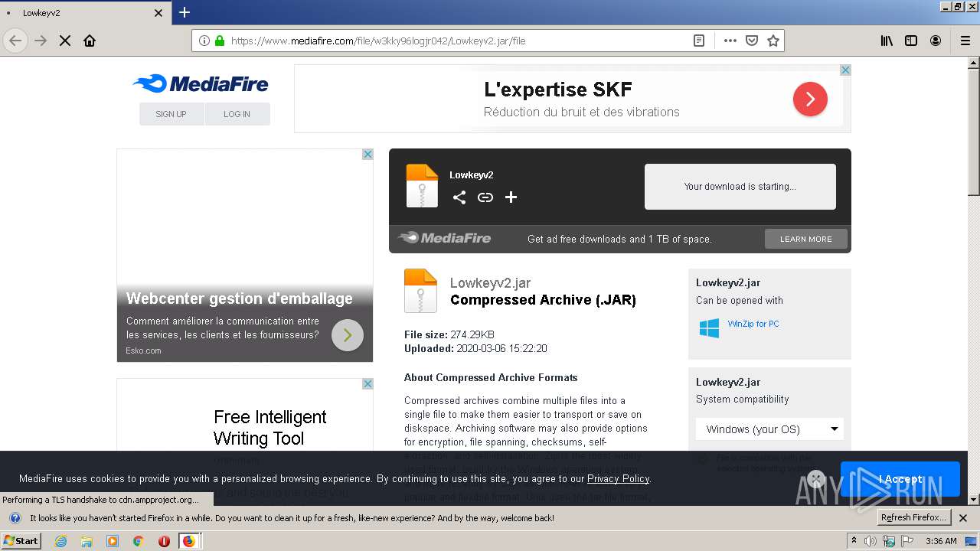Show sidebars icon in toolbar

(x=911, y=41)
